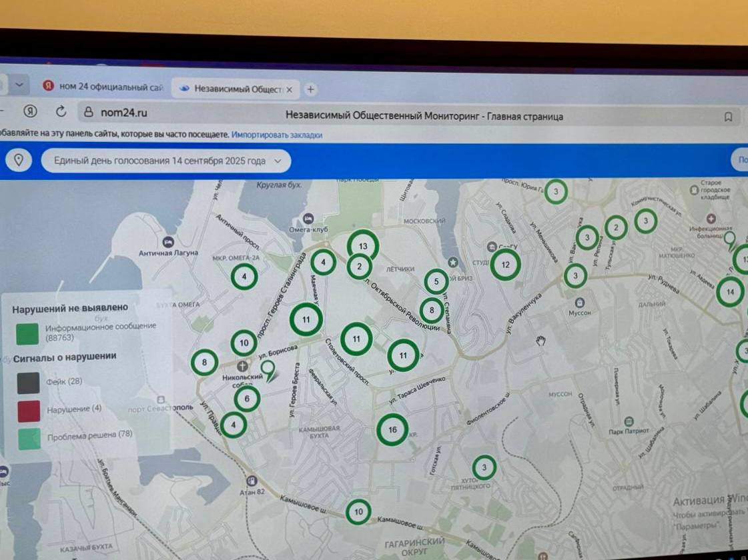Select the 'Проблема решена (78)' legend label

click(x=89, y=435)
